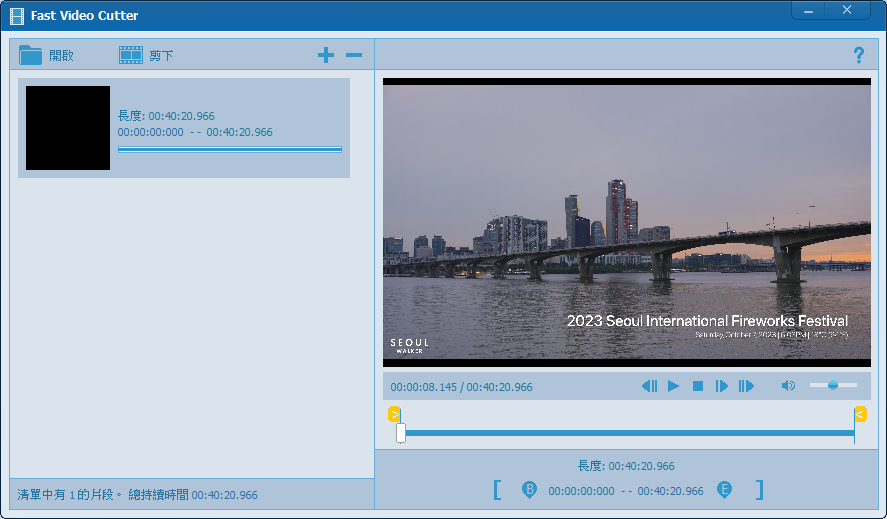The height and width of the screenshot is (519, 887).
Task: Click the Fast Video Cutter film icon in the title bar
Action: pyautogui.click(x=17, y=16)
